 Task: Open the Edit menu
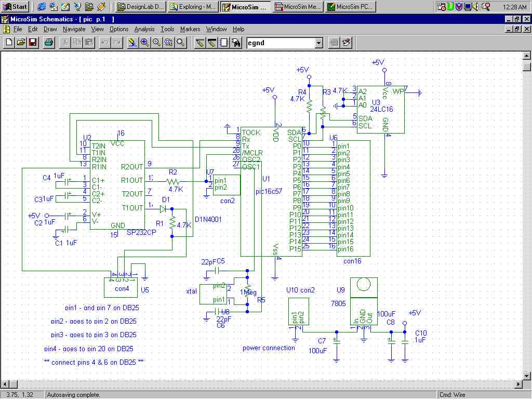click(33, 29)
